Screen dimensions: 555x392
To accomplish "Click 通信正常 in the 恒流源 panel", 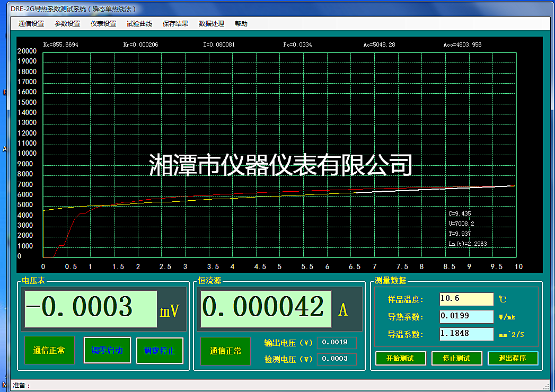I will coord(225,351).
